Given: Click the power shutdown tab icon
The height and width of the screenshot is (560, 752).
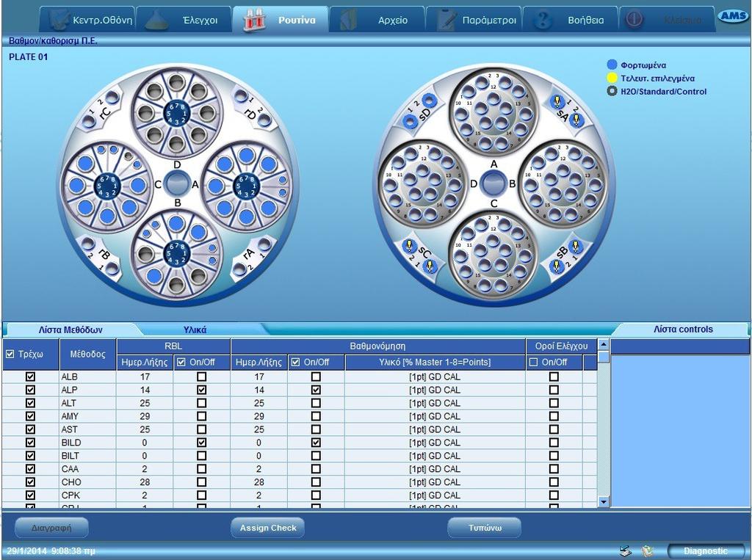Looking at the screenshot, I should pyautogui.click(x=634, y=20).
